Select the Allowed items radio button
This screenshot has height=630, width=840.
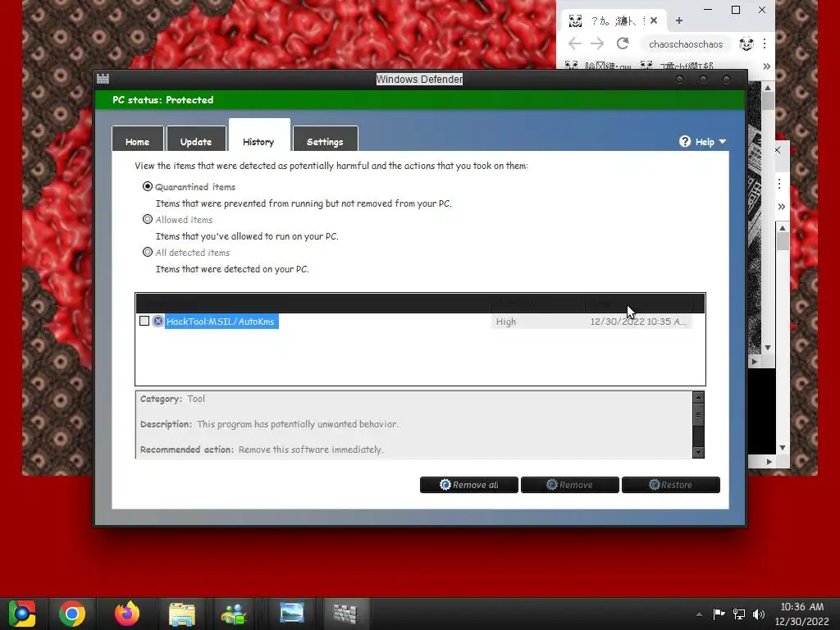coord(148,219)
